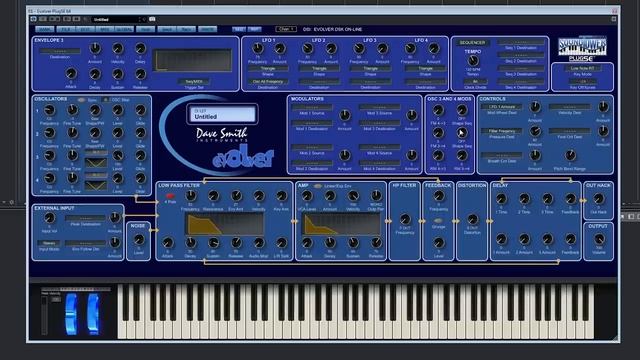Click the host preset name field Untitled
This screenshot has width=640, height=360.
[116, 19]
